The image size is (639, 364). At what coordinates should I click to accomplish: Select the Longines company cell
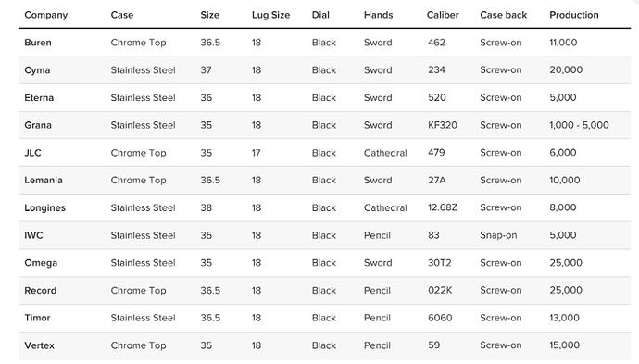(x=44, y=207)
